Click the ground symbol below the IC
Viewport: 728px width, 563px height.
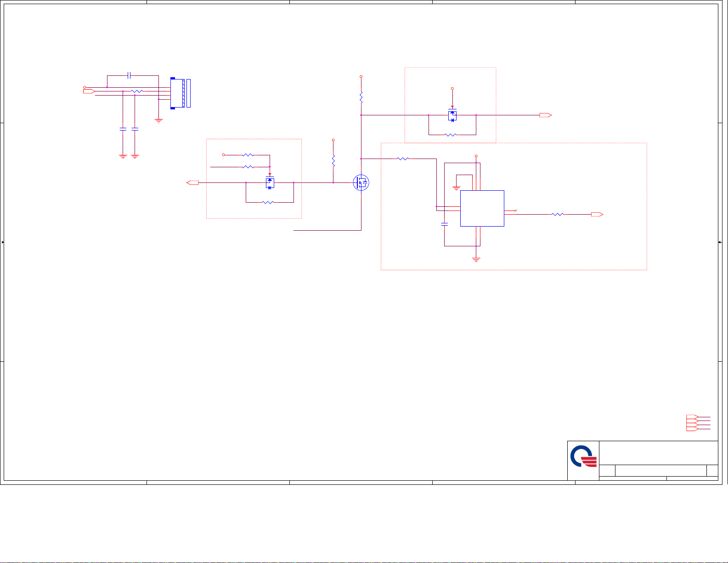point(476,260)
